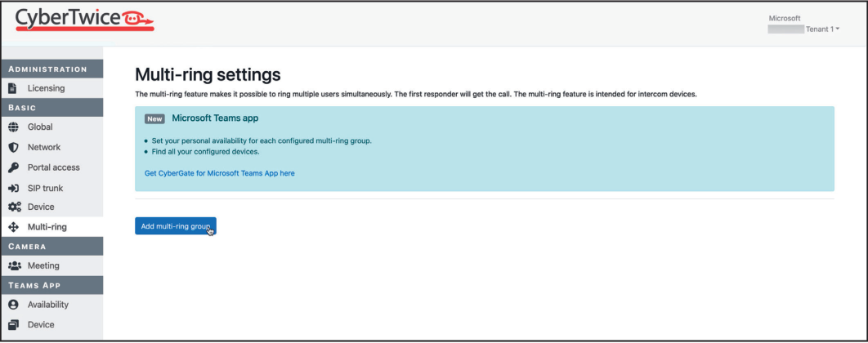
Task: Click the gears icon beside Device under Basic
Action: (x=15, y=207)
